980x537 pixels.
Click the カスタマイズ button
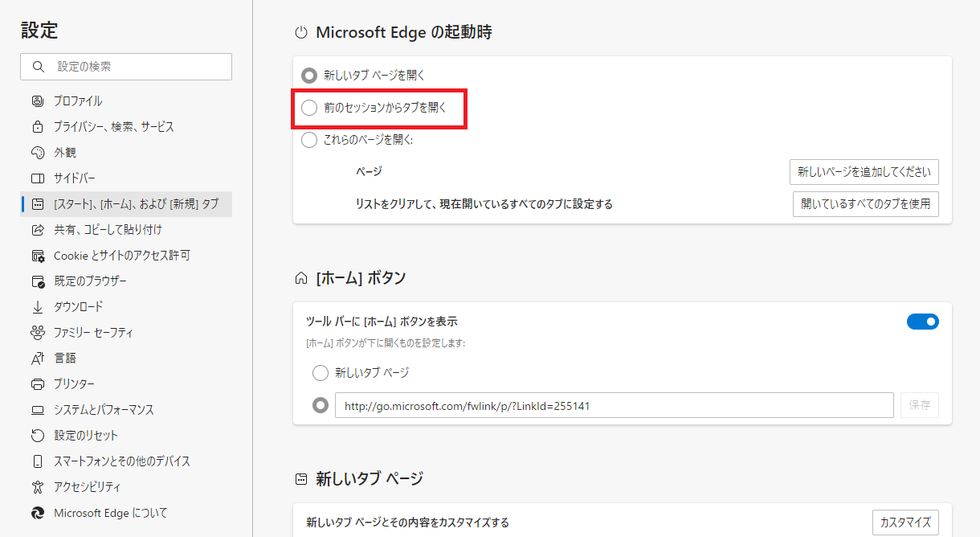click(905, 523)
